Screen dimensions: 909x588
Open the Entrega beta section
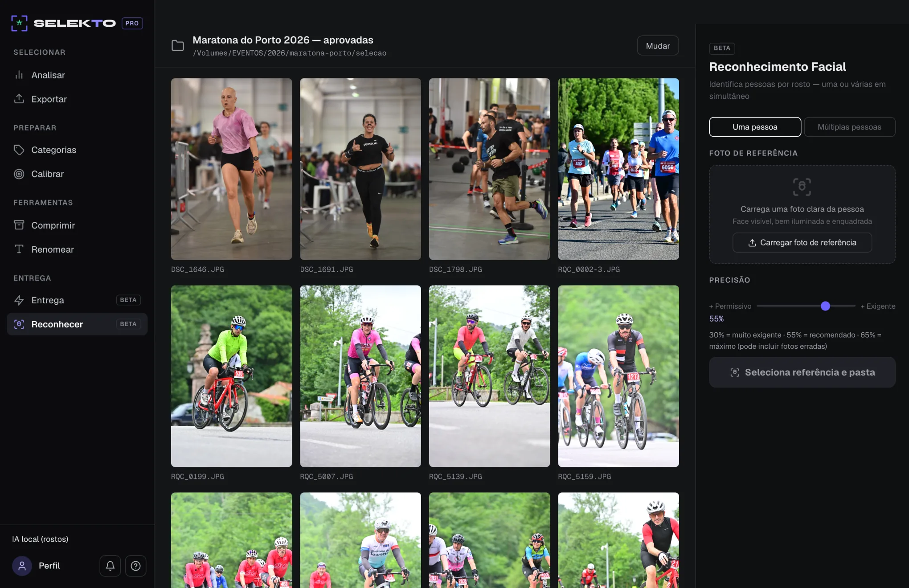77,300
